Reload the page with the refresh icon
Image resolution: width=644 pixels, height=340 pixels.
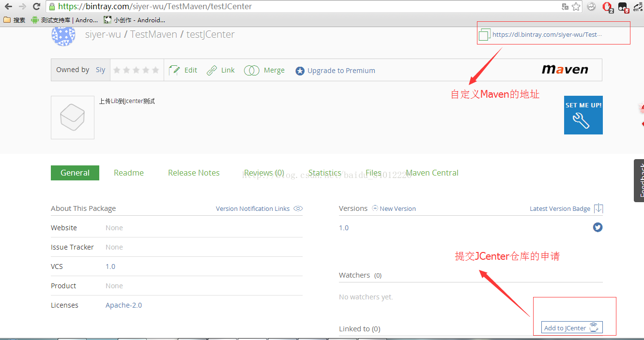(x=36, y=7)
